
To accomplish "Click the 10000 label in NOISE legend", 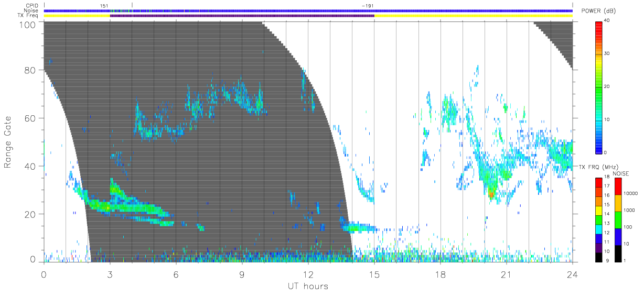I will pyautogui.click(x=630, y=194).
